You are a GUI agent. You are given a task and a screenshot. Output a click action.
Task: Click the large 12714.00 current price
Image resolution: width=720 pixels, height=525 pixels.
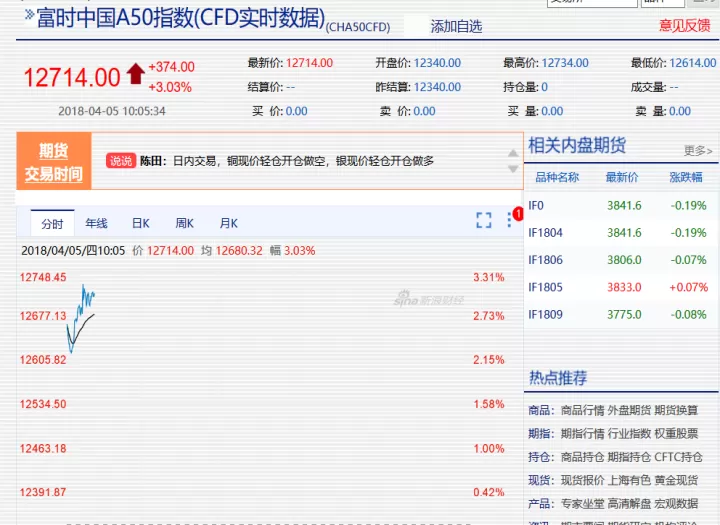click(x=72, y=77)
